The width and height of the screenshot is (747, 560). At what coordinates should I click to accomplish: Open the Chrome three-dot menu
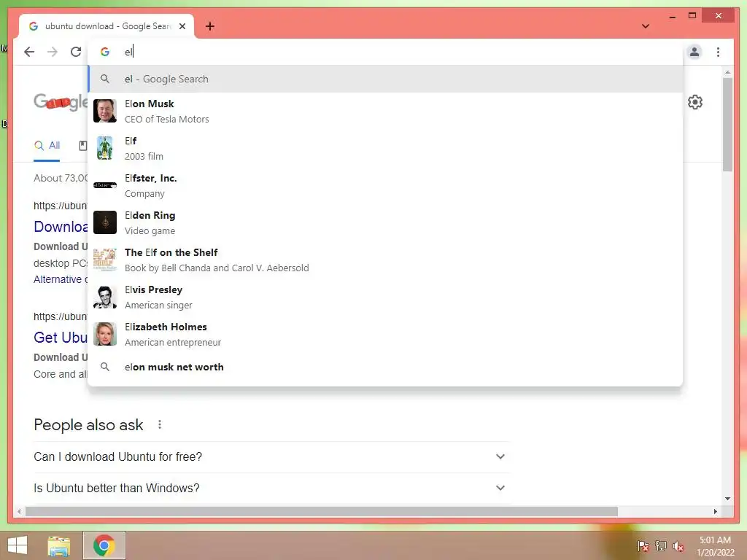718,52
